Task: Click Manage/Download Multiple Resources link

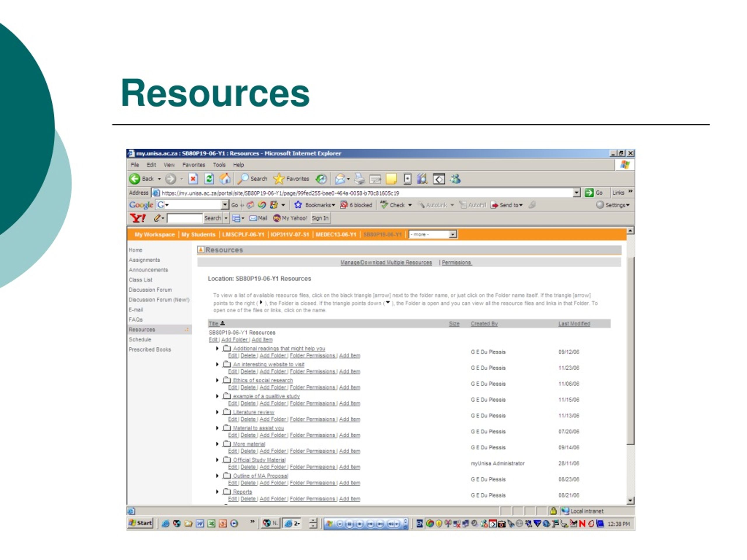Action: (386, 262)
